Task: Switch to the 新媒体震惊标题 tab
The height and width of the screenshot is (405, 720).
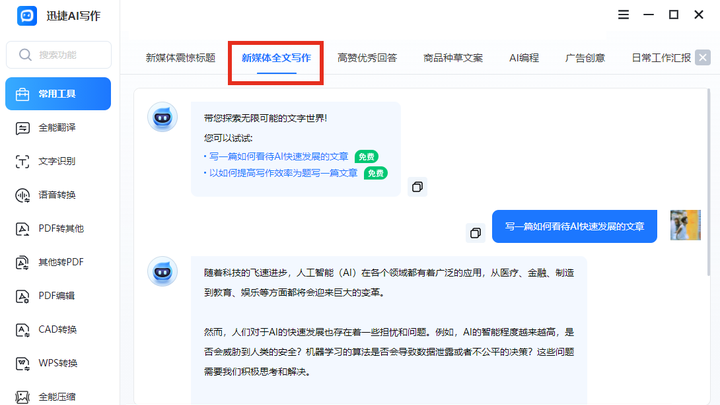Action: (180, 58)
